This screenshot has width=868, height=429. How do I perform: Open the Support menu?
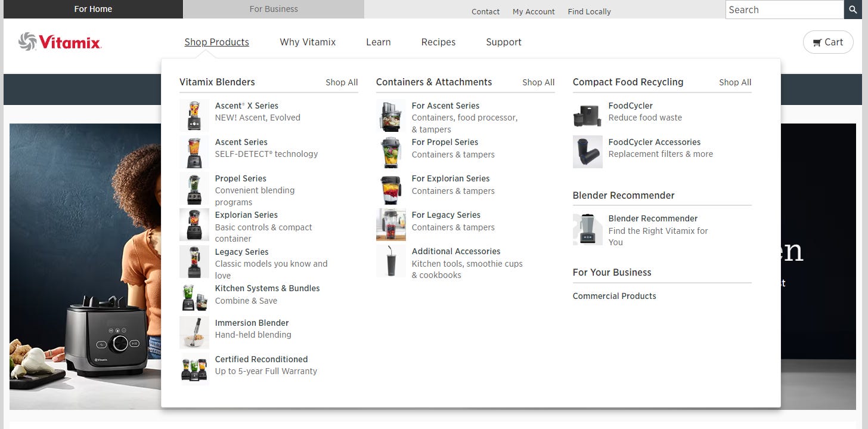click(504, 42)
